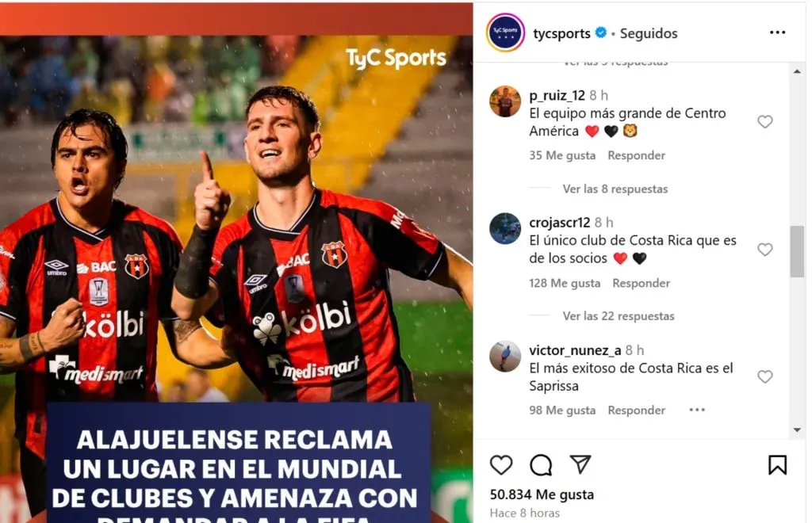This screenshot has height=523, width=812.
Task: Reply to p_ruiz_12 via Responder
Action: click(637, 155)
